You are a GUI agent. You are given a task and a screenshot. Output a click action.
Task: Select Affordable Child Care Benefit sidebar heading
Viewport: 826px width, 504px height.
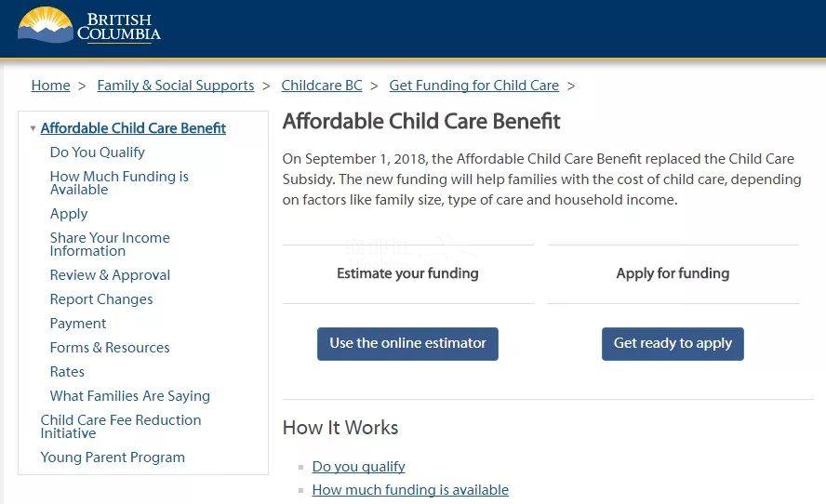click(133, 128)
